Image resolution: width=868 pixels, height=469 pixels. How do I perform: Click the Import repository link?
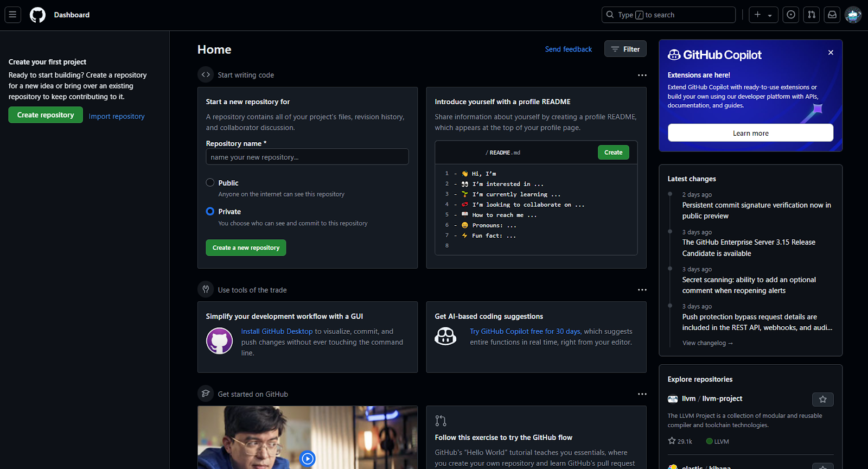pyautogui.click(x=117, y=116)
